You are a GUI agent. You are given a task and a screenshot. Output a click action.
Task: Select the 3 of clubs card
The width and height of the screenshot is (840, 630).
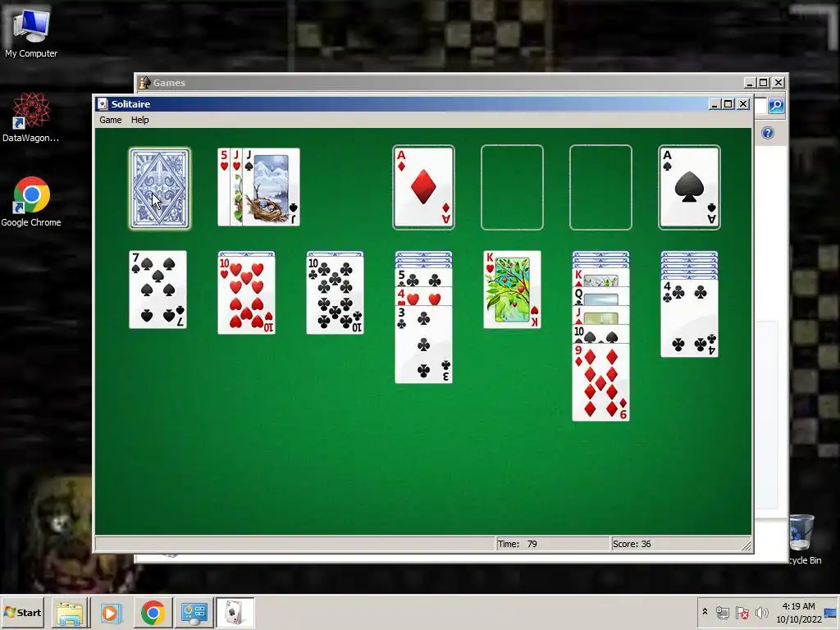point(423,344)
